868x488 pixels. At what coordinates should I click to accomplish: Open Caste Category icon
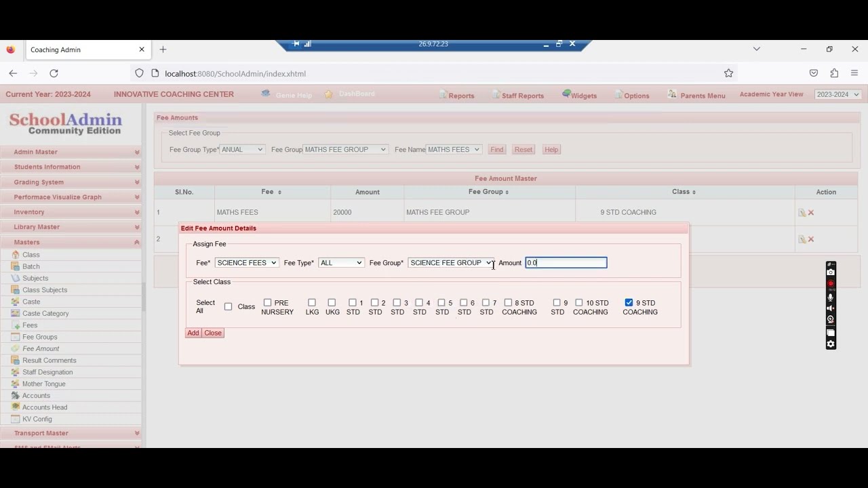(x=16, y=313)
